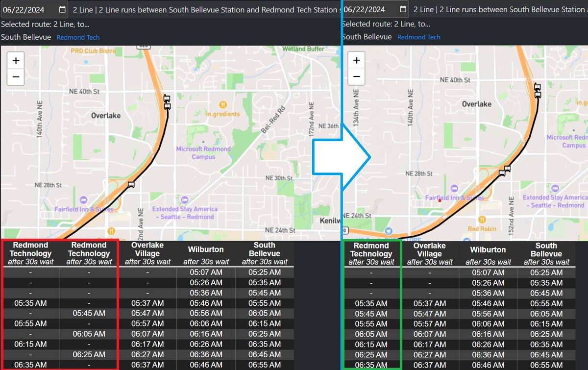Click the 06/22/2024 date field in right panel
Image resolution: width=588 pixels, height=370 pixels.
pos(375,9)
